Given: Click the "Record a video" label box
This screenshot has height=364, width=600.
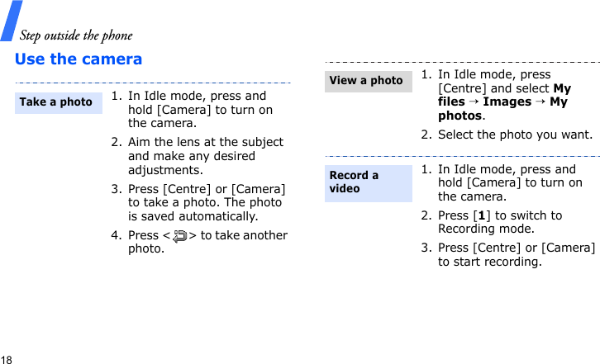Looking at the screenshot, I should pos(367,182).
